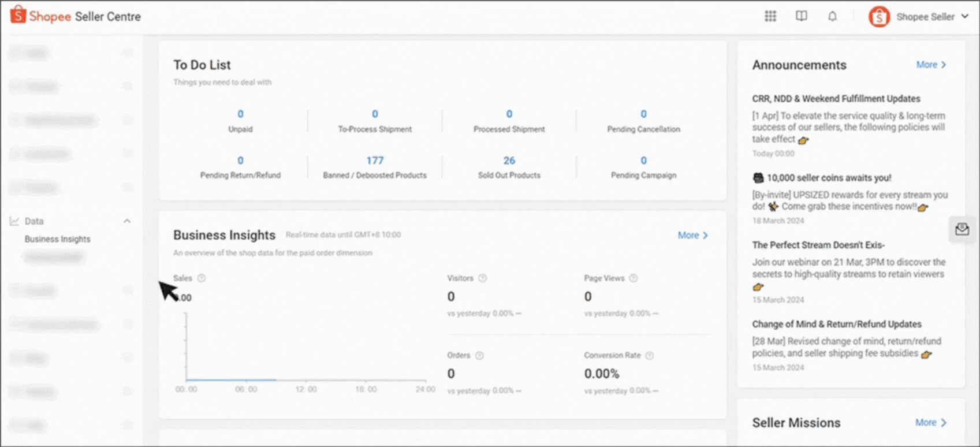The image size is (980, 447).
Task: Collapse the Data section chevron
Action: coord(127,221)
